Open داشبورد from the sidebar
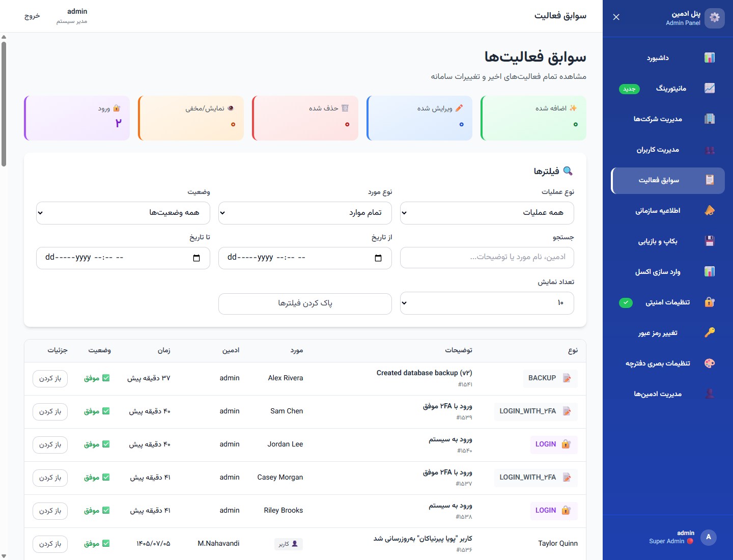Image resolution: width=733 pixels, height=560 pixels. [668, 58]
